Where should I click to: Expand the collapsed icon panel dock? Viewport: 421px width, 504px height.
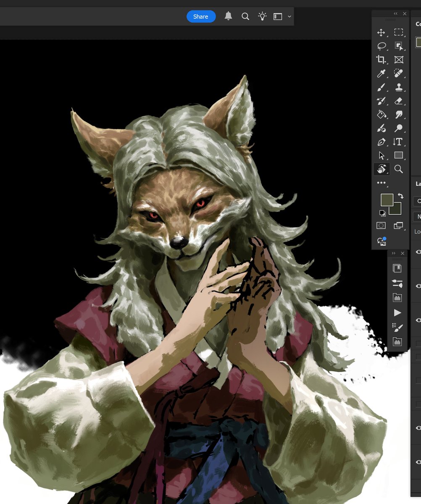tap(394, 253)
